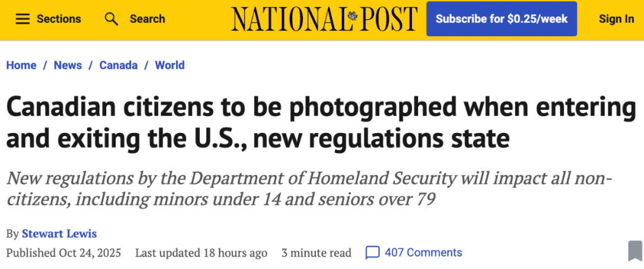Viewport: 644px width, 269px height.
Task: Open the News breadcrumb link
Action: [x=68, y=65]
